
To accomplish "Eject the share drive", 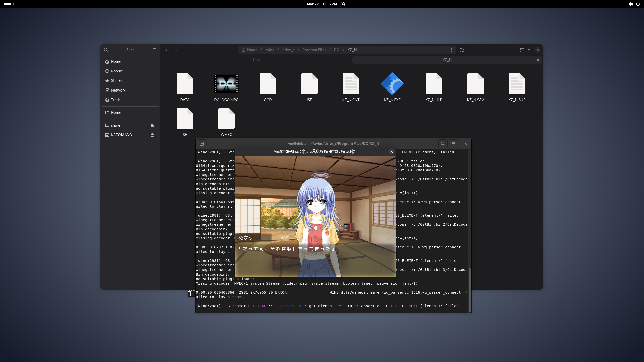I will pos(152,125).
